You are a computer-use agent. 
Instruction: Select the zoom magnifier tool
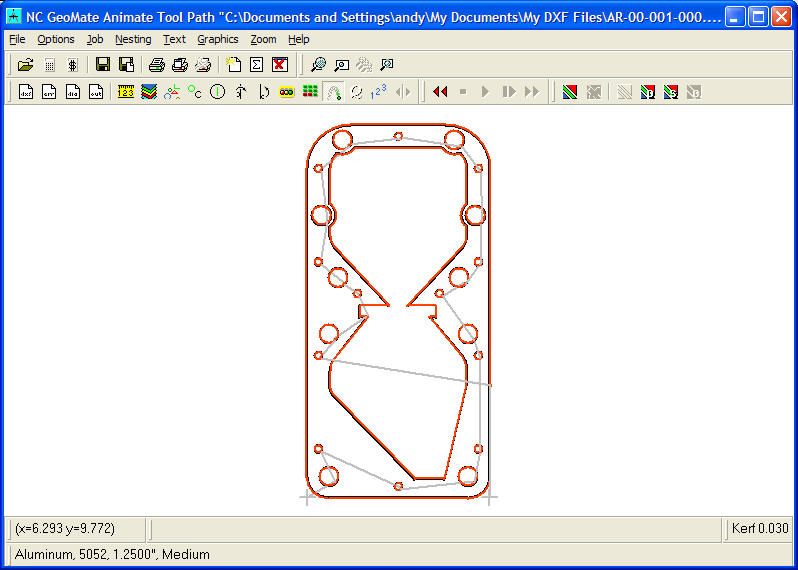click(x=318, y=65)
